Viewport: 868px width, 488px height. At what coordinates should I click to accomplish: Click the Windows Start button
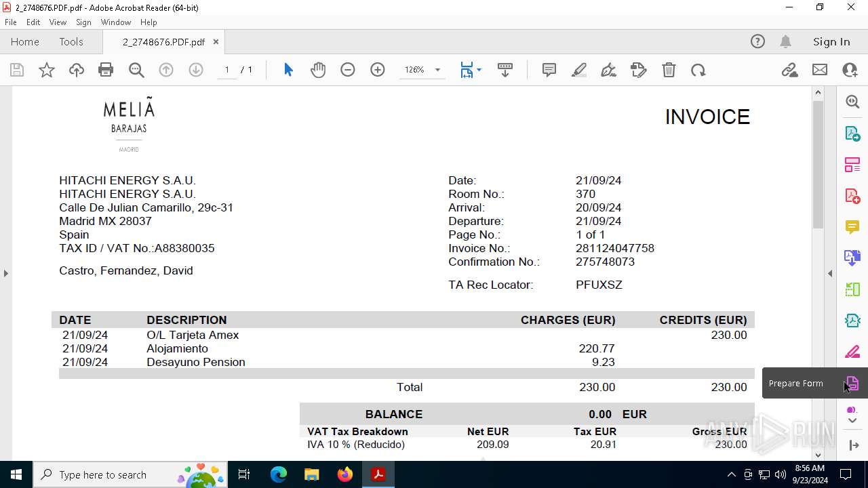tap(16, 474)
